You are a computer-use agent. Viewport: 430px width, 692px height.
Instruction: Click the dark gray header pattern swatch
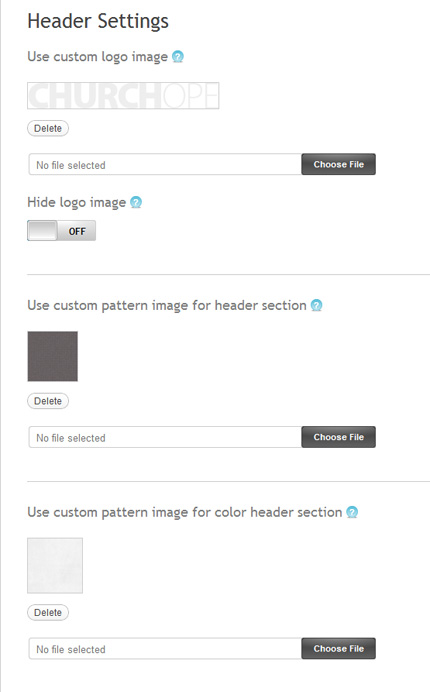(53, 356)
